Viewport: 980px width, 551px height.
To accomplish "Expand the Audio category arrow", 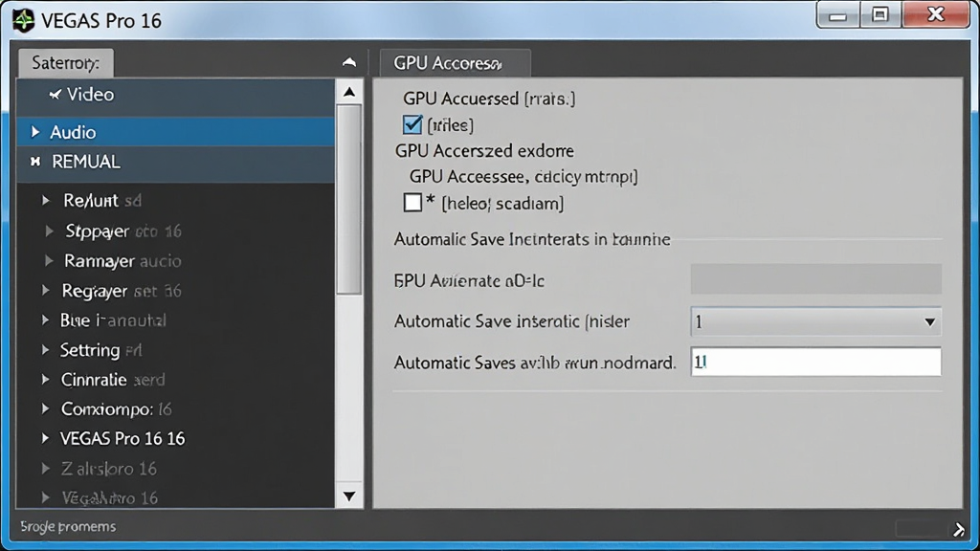I will 35,132.
